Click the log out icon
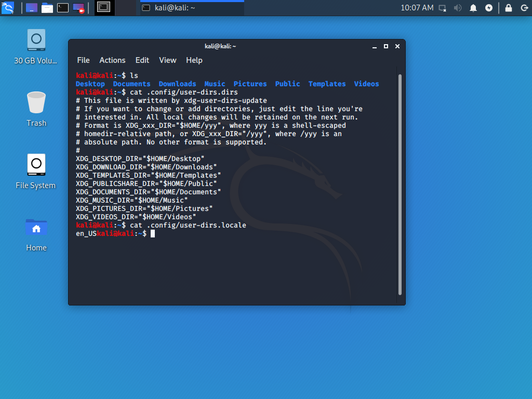 coord(523,8)
